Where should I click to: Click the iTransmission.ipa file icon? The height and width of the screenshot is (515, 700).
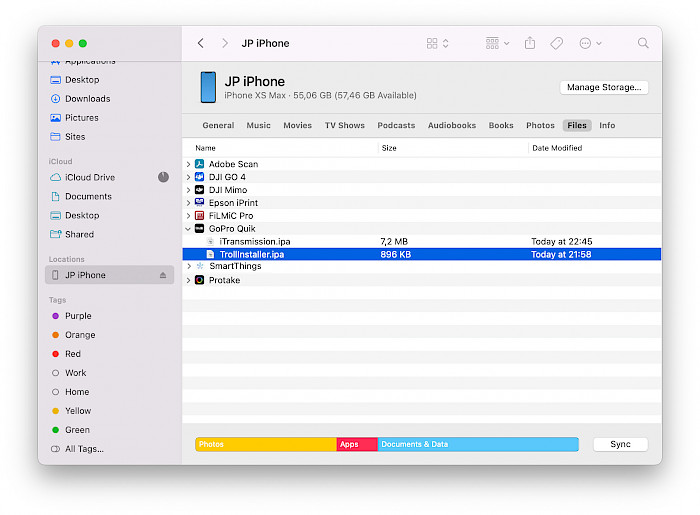(x=210, y=241)
